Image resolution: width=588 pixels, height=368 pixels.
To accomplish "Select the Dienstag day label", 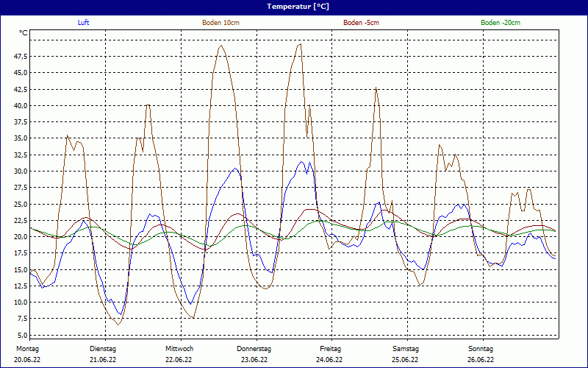I will (103, 349).
